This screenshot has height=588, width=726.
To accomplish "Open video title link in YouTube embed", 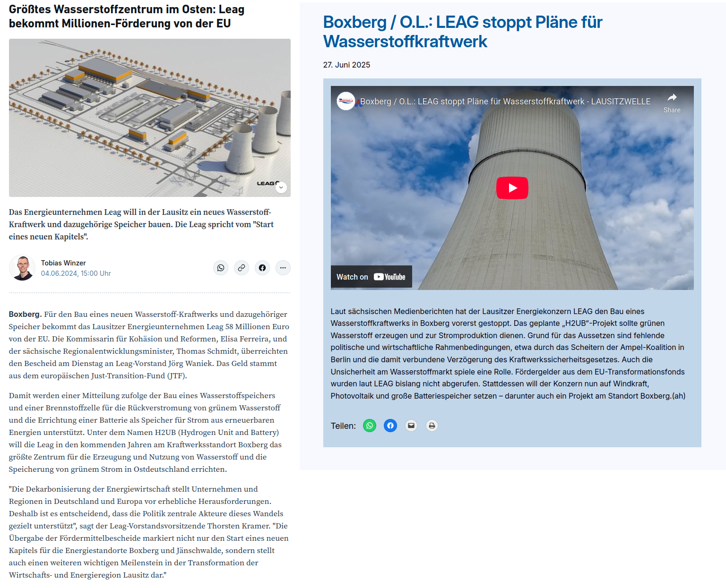I will coord(505,102).
